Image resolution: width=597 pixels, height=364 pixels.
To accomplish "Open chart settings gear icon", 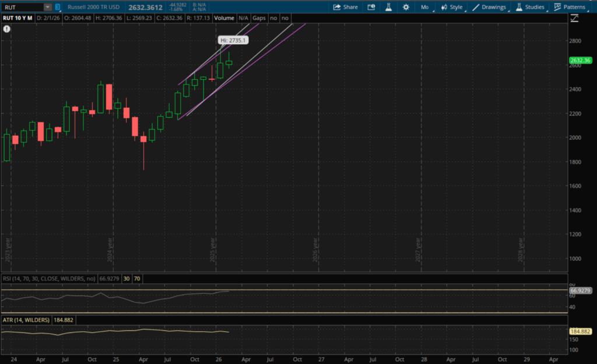I will (x=406, y=7).
